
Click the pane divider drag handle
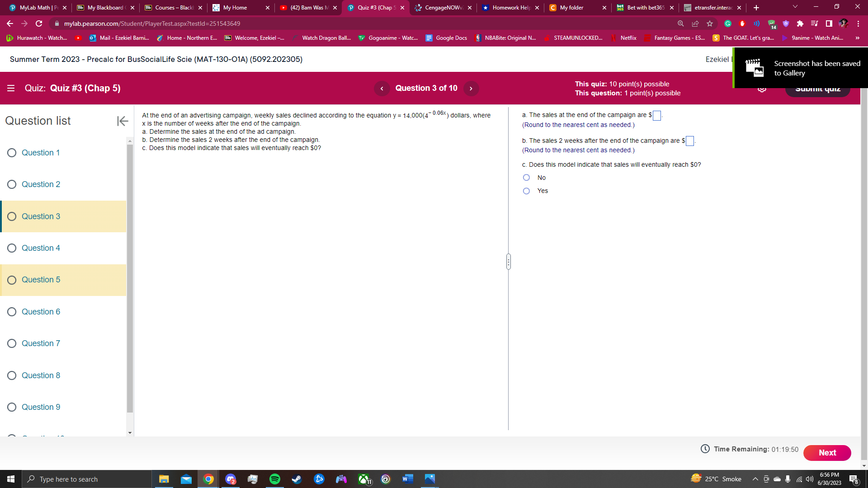(x=509, y=262)
